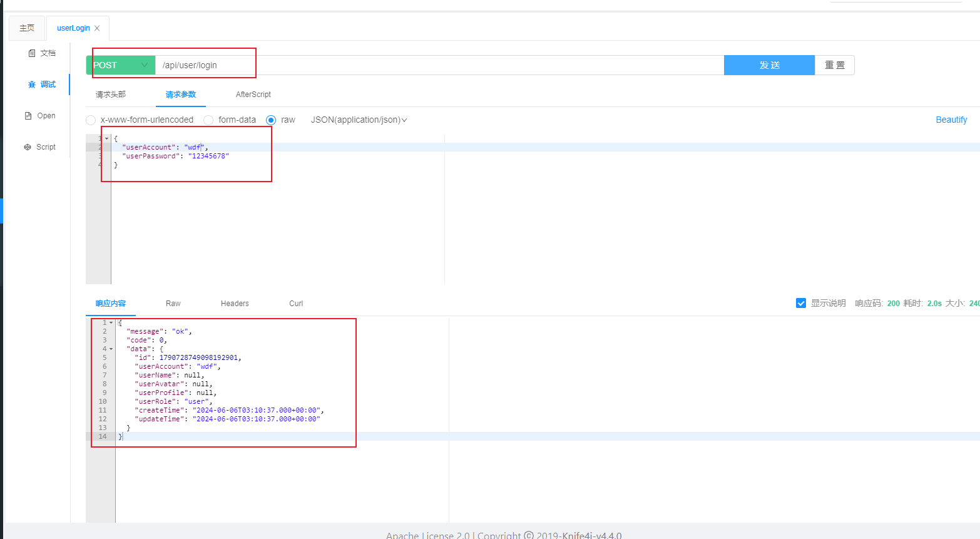This screenshot has height=539, width=980.
Task: Open the Raw response tab
Action: 173,304
